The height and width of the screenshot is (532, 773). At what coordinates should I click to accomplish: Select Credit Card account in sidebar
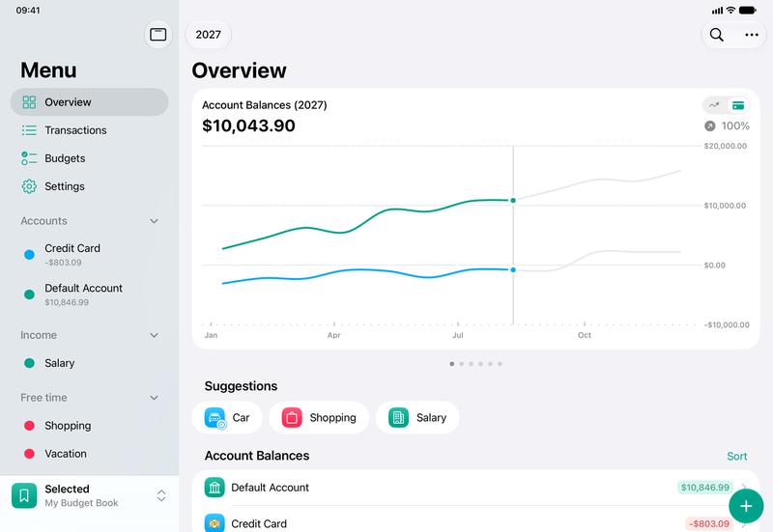click(x=89, y=255)
